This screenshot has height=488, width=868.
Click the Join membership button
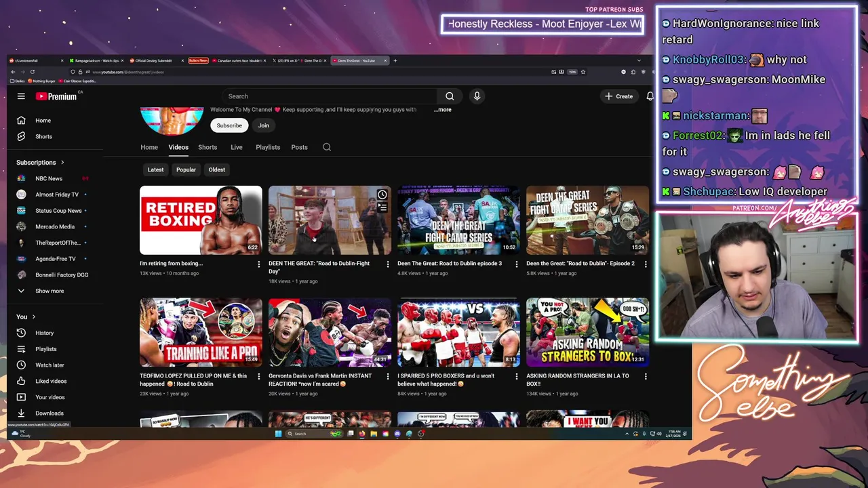click(x=264, y=125)
